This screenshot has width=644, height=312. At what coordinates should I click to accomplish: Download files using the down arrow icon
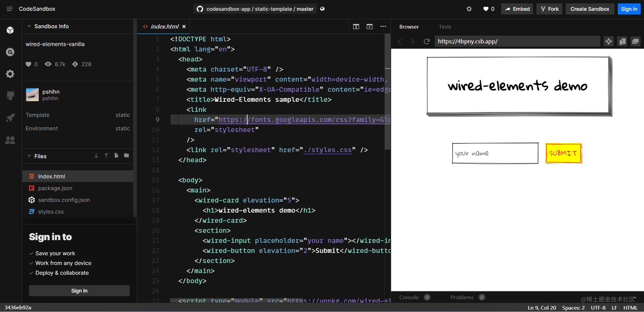96,155
